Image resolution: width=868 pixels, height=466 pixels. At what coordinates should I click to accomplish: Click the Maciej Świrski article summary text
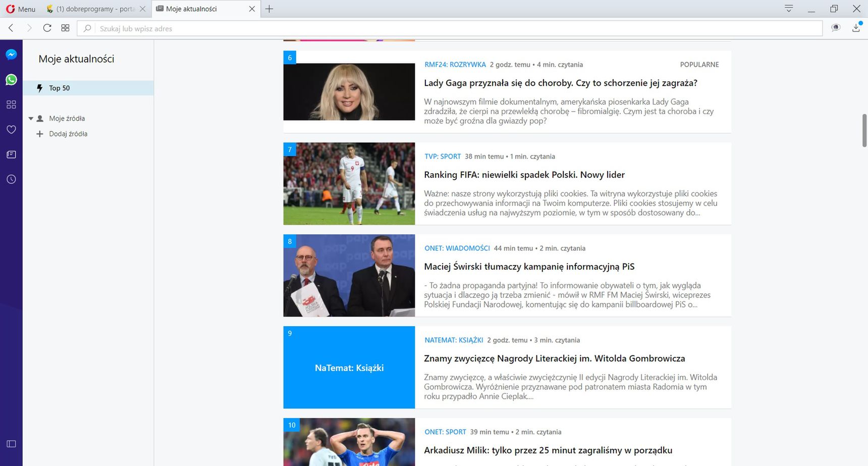point(567,295)
